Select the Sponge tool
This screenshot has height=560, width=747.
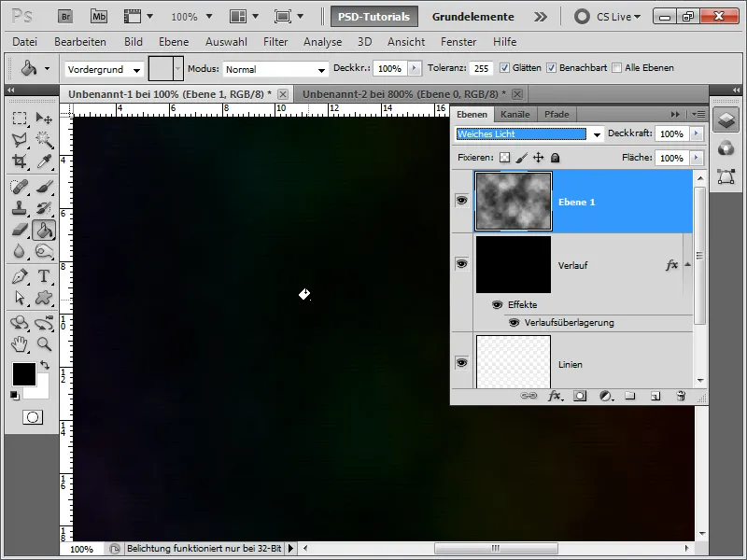tap(44, 251)
